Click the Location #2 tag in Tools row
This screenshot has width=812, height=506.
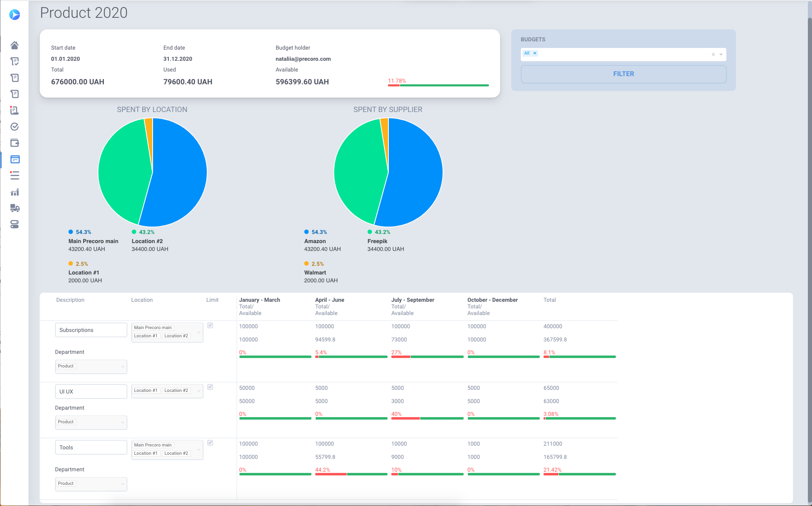point(176,453)
